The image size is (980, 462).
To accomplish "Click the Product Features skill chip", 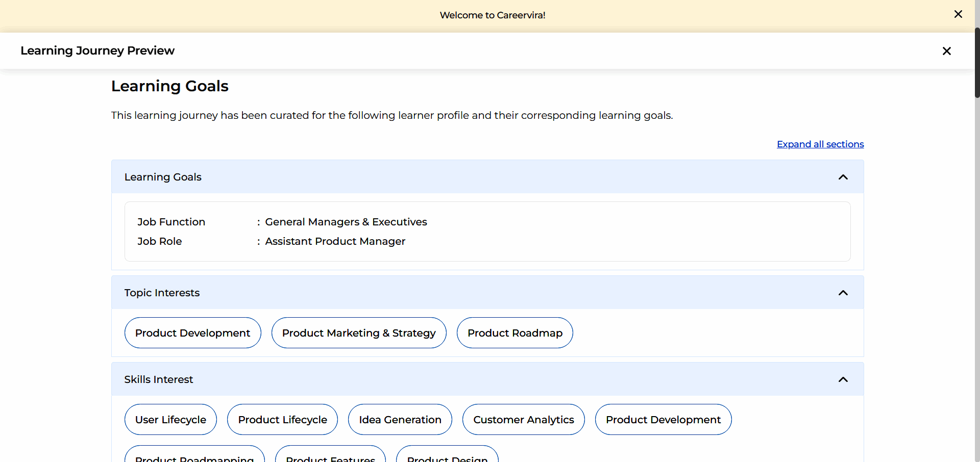I will 330,456.
